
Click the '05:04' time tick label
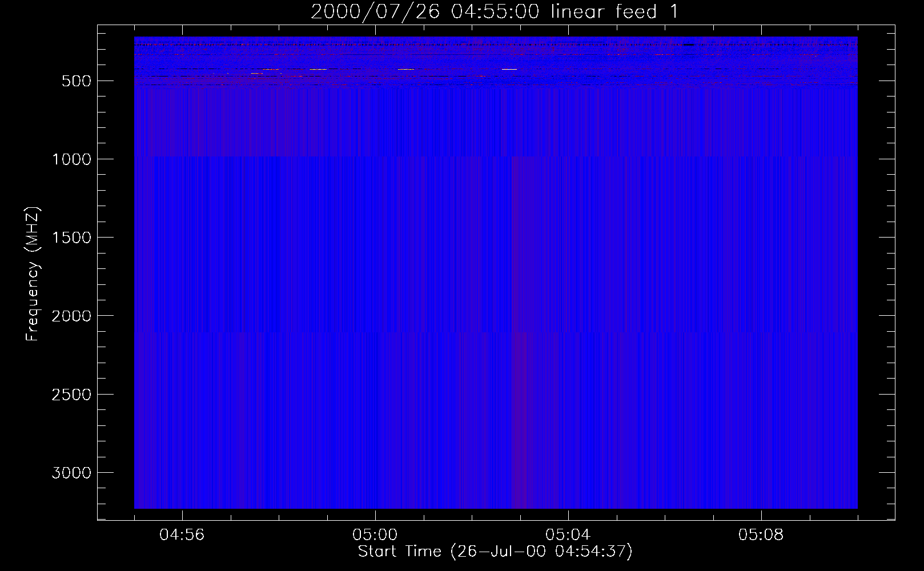pyautogui.click(x=568, y=535)
